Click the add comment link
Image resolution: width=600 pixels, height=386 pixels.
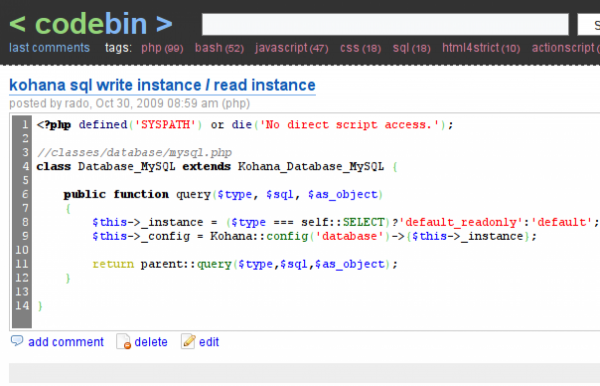pyautogui.click(x=66, y=342)
